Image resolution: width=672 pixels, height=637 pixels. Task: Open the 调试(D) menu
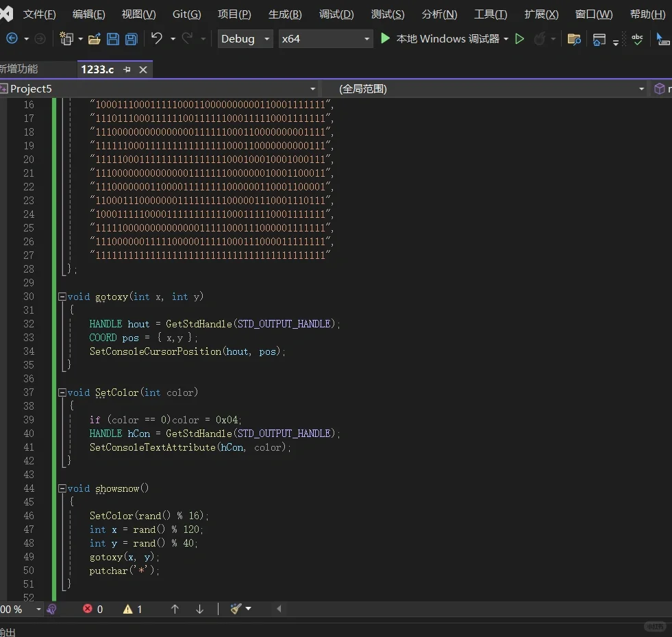tap(336, 14)
